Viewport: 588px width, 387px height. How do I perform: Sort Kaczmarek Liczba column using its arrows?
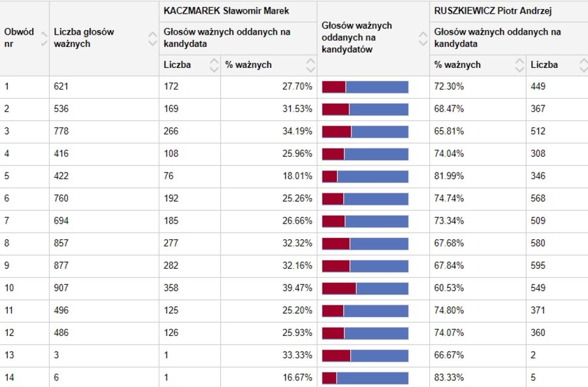pyautogui.click(x=214, y=65)
